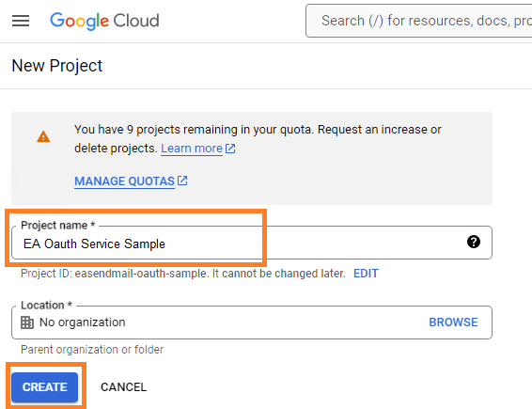Click the organization building icon in Location
This screenshot has height=409, width=532.
(27, 322)
